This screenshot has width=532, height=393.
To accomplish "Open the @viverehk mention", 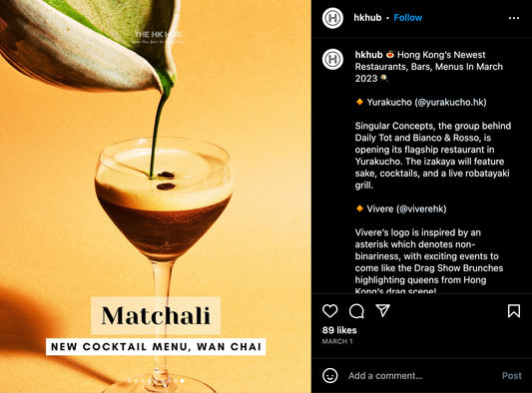I will [421, 208].
